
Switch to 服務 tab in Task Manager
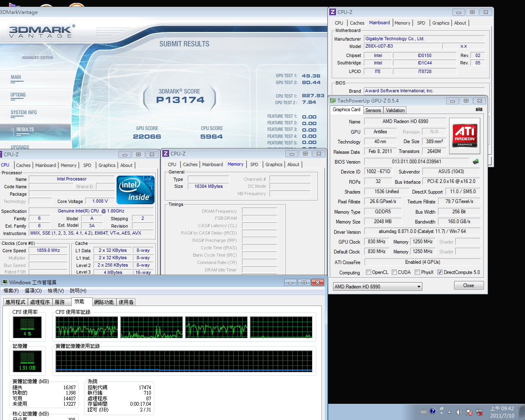point(60,302)
